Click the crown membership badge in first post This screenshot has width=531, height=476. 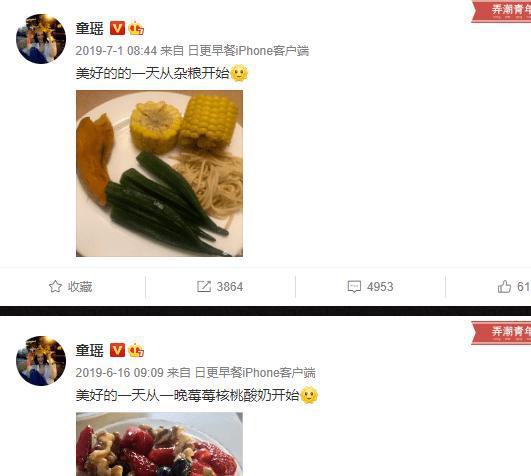point(136,28)
